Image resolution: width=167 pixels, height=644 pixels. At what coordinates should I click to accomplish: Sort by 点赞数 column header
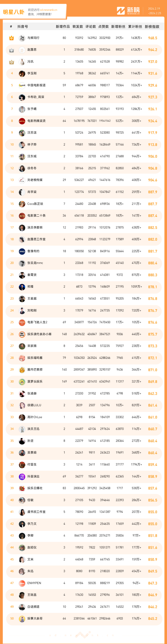(104, 26)
